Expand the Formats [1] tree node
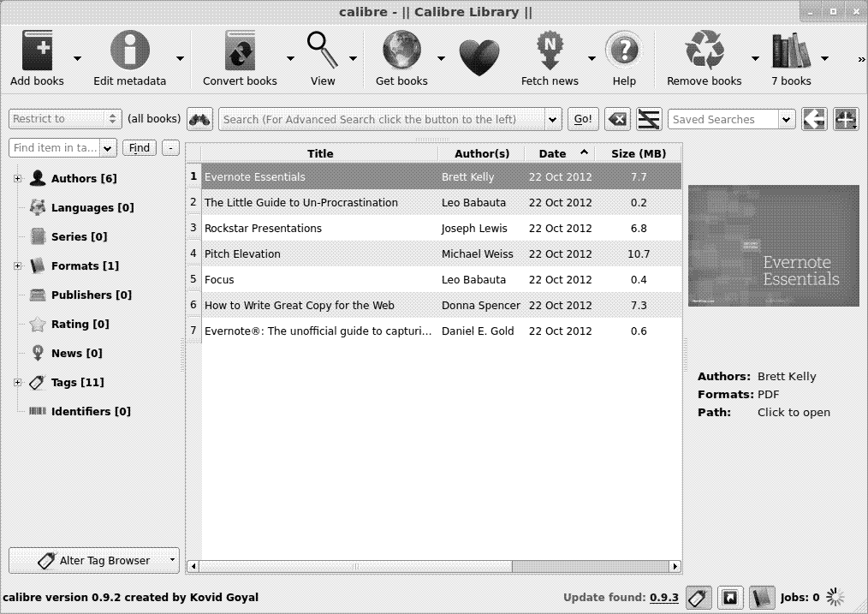The width and height of the screenshot is (868, 614). pyautogui.click(x=18, y=265)
